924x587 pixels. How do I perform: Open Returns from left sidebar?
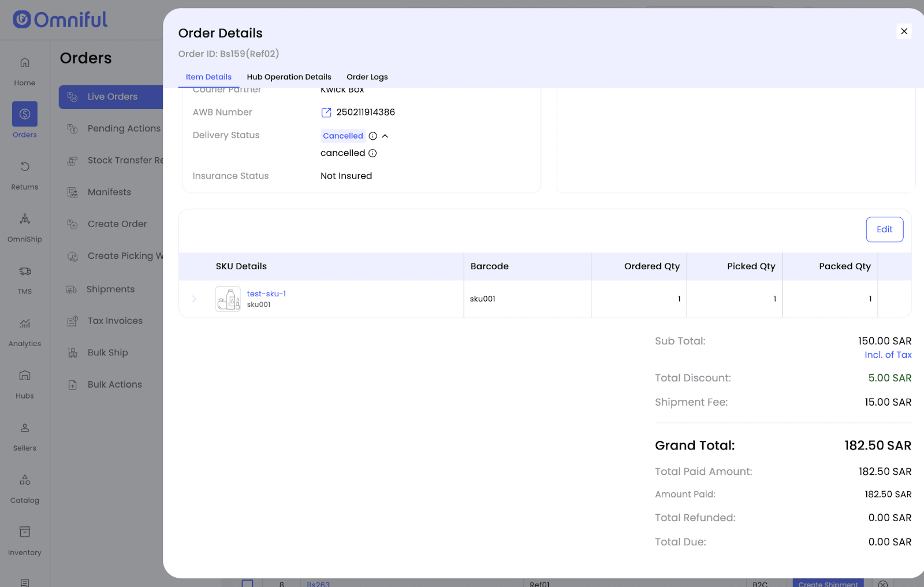pyautogui.click(x=25, y=174)
